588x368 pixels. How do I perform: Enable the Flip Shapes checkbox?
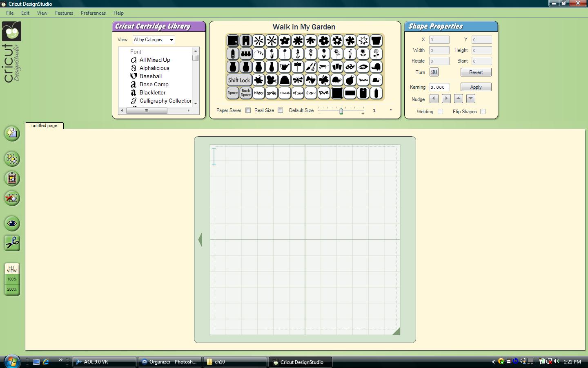tap(483, 112)
